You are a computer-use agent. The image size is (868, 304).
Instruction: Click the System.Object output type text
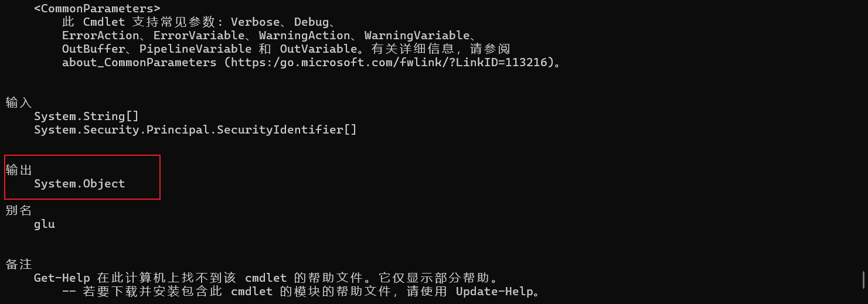(79, 184)
